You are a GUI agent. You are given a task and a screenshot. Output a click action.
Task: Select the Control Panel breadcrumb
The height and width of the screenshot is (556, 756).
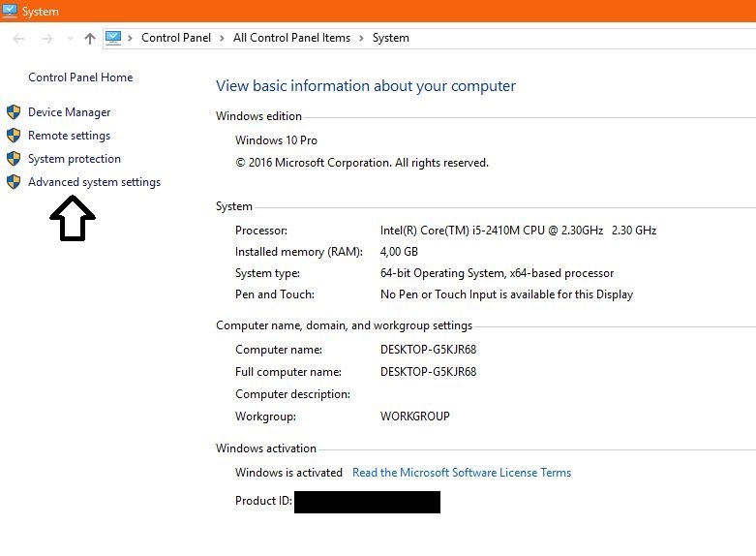coord(176,39)
